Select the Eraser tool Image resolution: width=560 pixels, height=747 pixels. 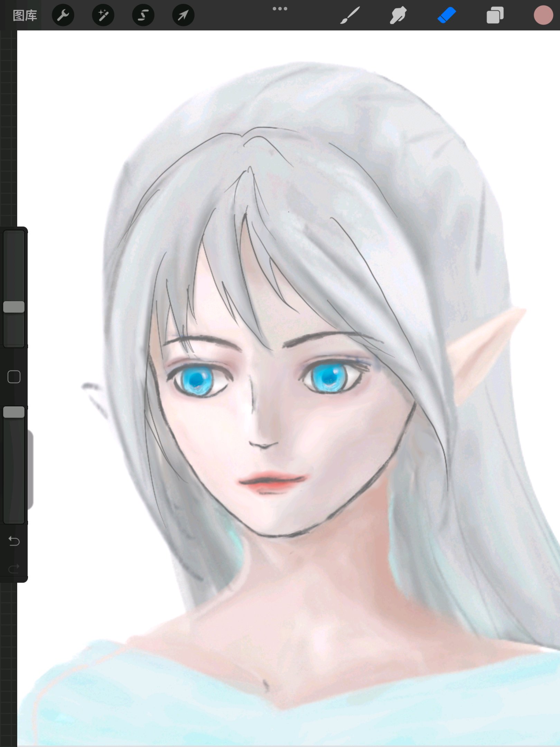point(447,16)
